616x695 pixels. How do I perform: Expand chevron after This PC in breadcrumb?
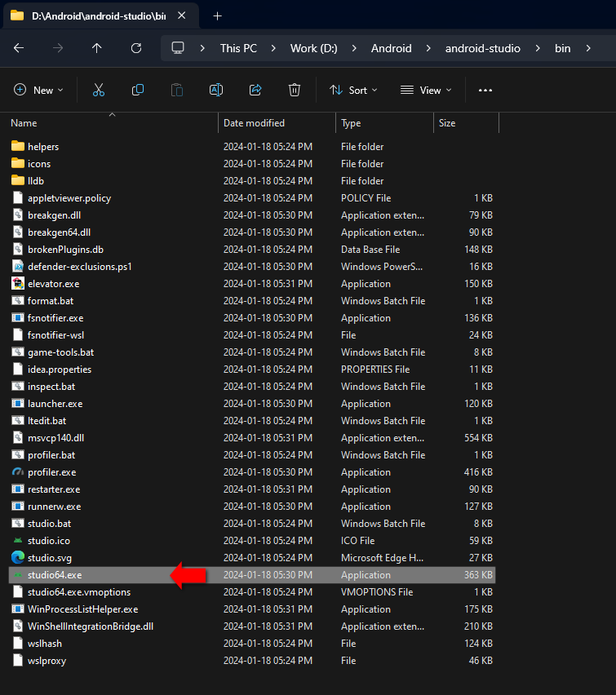pos(273,48)
